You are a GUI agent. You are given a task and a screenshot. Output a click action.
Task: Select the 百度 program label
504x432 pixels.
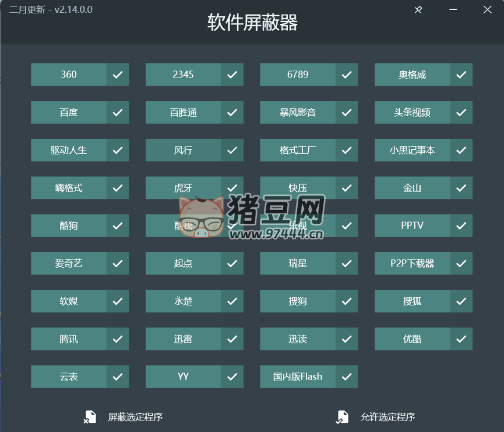[69, 113]
